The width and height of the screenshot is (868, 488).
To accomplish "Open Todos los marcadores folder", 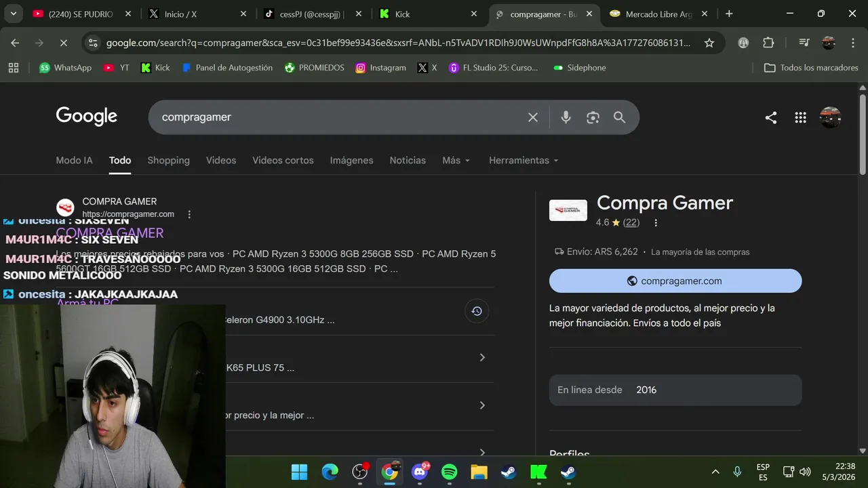I will point(811,68).
